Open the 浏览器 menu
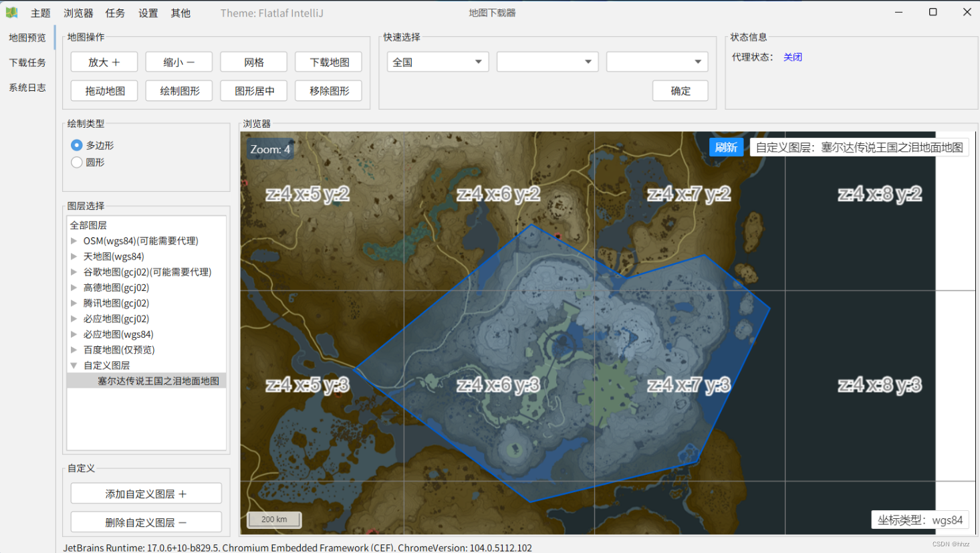This screenshot has width=980, height=553. point(78,13)
